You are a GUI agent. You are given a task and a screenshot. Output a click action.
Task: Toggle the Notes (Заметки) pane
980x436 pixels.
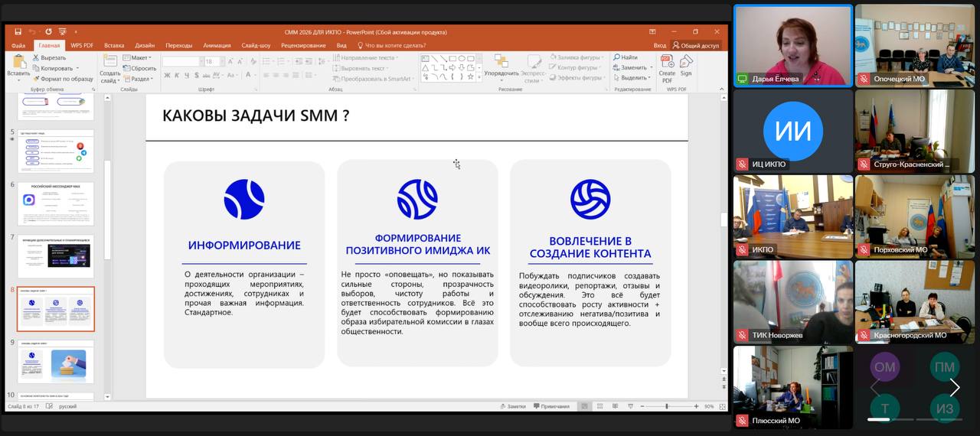[x=511, y=406]
